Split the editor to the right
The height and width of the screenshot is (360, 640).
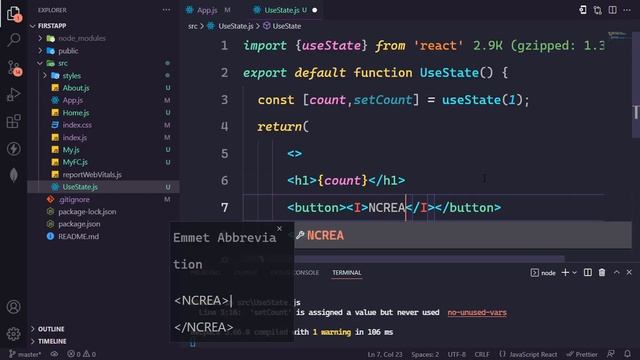coord(612,10)
